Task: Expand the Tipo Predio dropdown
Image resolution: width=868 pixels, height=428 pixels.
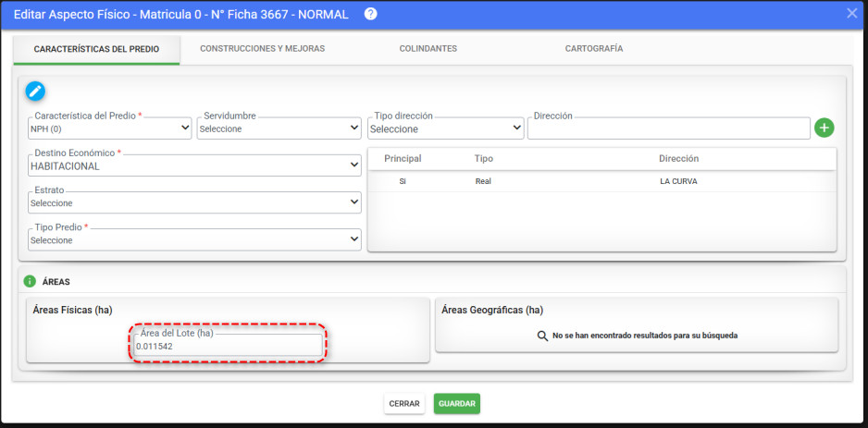Action: click(x=194, y=239)
